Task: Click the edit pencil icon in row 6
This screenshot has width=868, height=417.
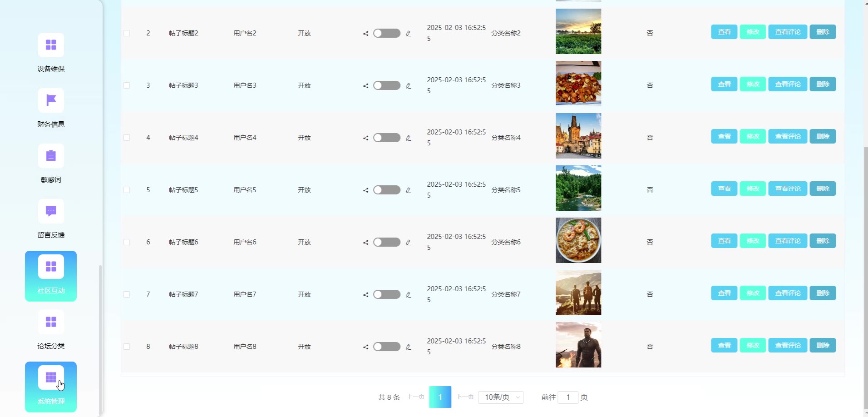Action: coord(408,242)
